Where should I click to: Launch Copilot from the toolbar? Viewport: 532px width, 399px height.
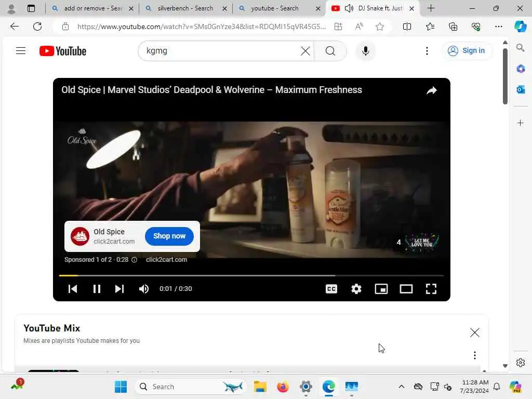click(x=520, y=26)
